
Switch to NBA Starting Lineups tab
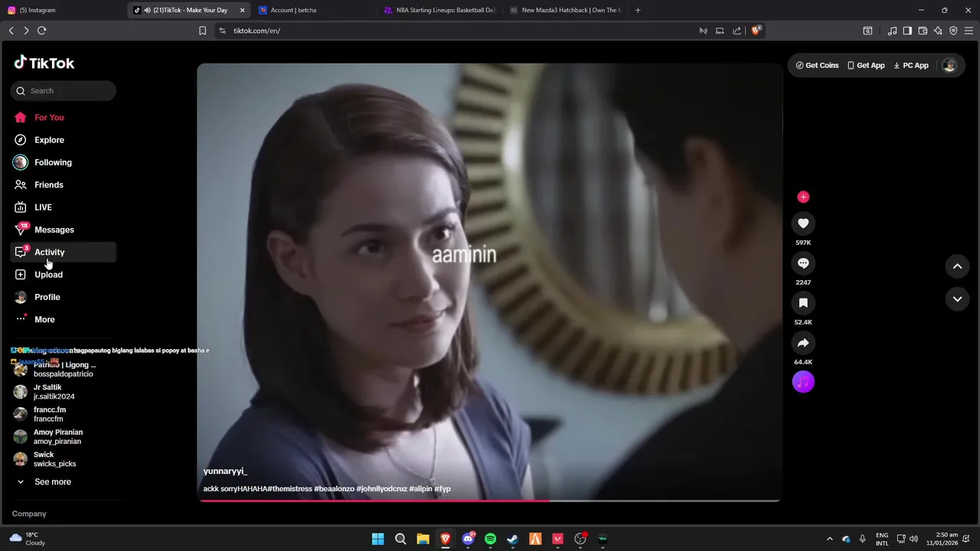click(439, 10)
